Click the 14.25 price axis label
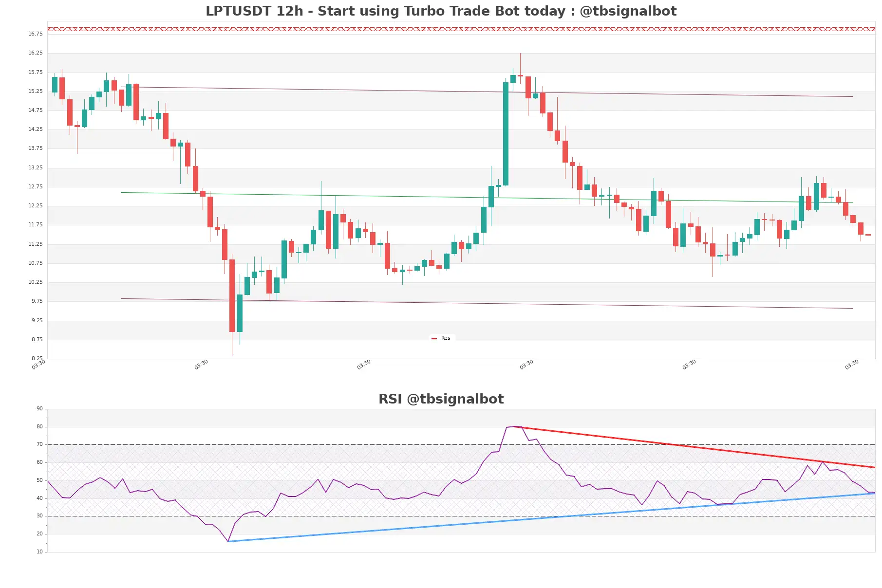 point(35,129)
